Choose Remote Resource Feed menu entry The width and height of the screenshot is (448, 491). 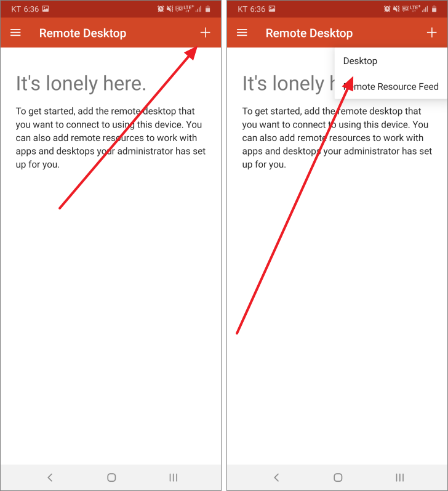click(x=391, y=86)
